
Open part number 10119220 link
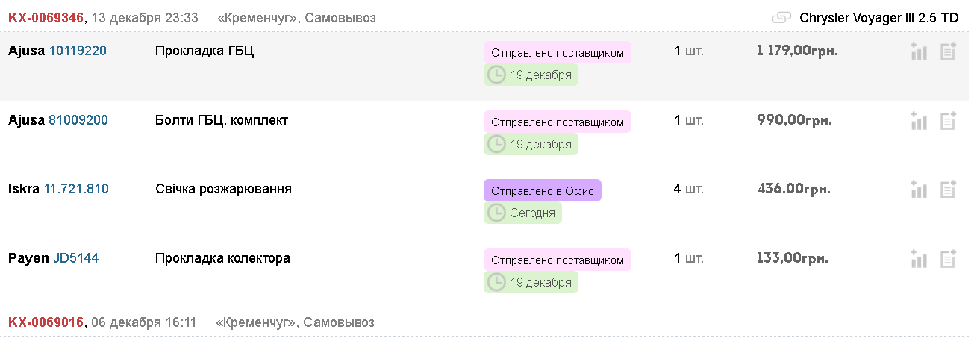[x=78, y=51]
